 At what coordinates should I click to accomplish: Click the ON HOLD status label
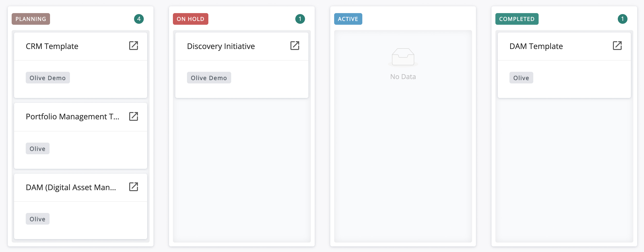tap(190, 19)
